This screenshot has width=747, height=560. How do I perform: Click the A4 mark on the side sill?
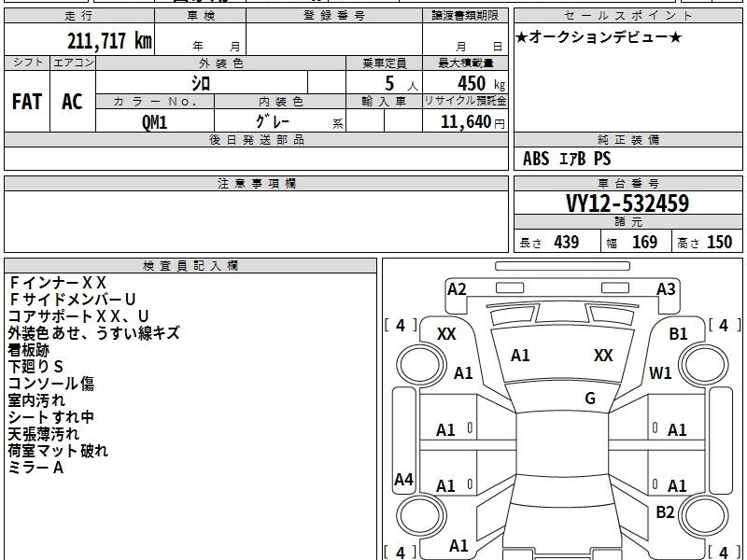[403, 480]
